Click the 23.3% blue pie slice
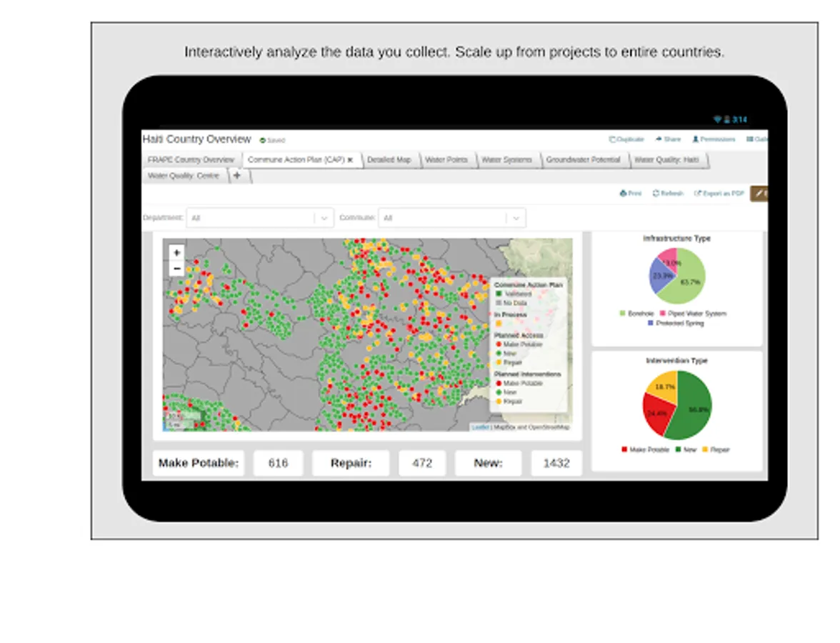Screen dimensions: 840x643 [661, 276]
